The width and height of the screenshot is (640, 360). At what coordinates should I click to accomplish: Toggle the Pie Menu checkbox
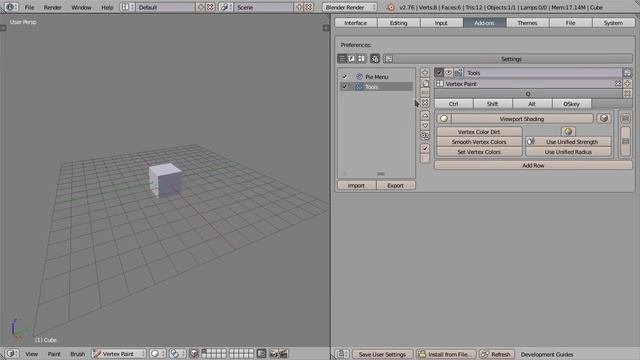[x=344, y=77]
